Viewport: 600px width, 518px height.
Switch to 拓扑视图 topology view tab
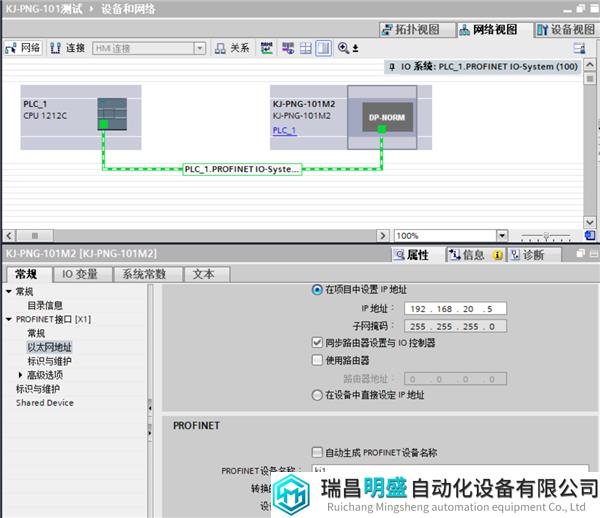(x=417, y=29)
